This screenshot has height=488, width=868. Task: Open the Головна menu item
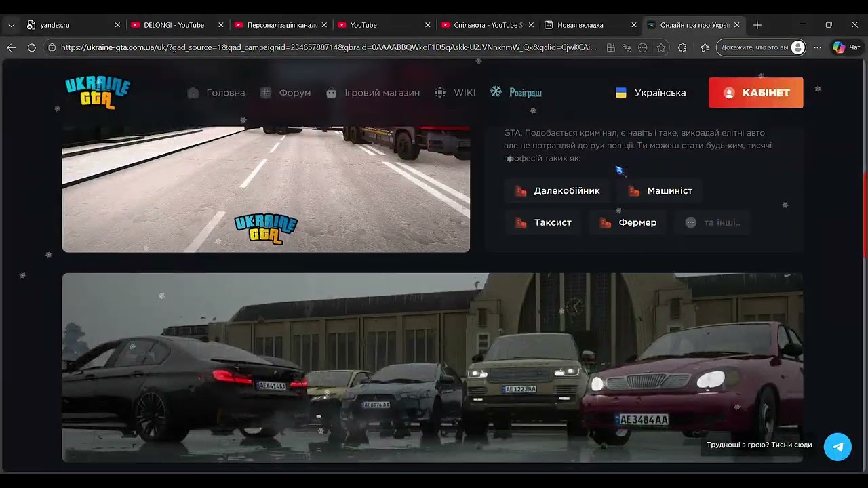point(216,93)
